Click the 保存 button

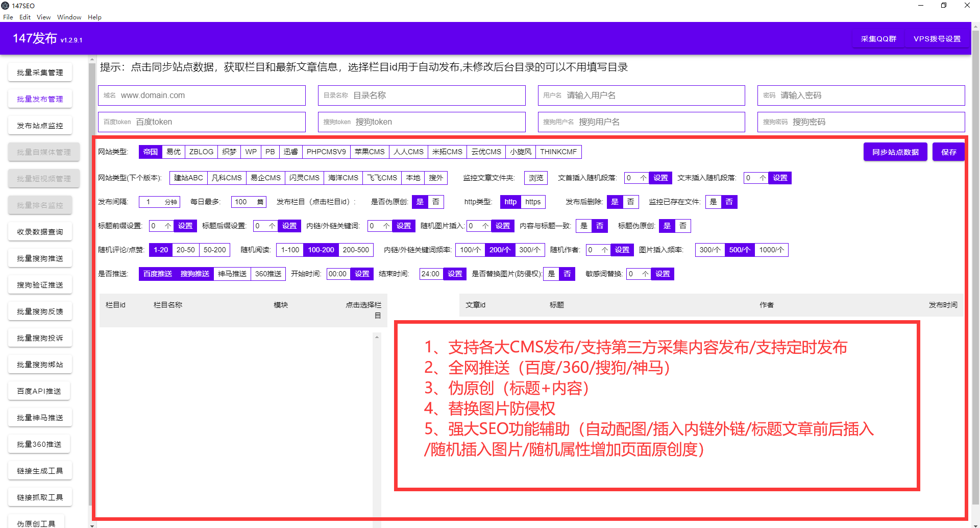(x=948, y=152)
